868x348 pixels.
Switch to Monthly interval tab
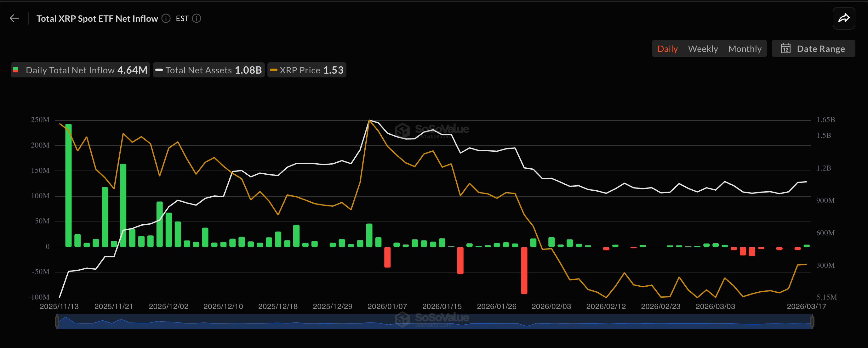(x=745, y=49)
